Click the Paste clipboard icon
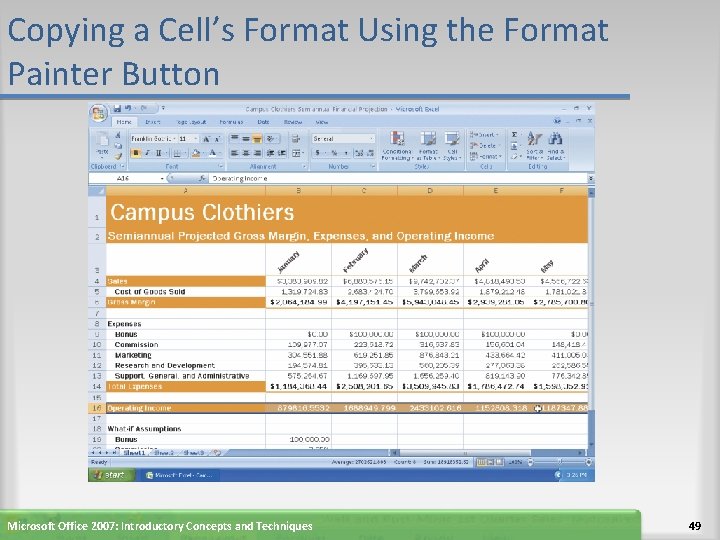The height and width of the screenshot is (540, 720). [x=102, y=139]
